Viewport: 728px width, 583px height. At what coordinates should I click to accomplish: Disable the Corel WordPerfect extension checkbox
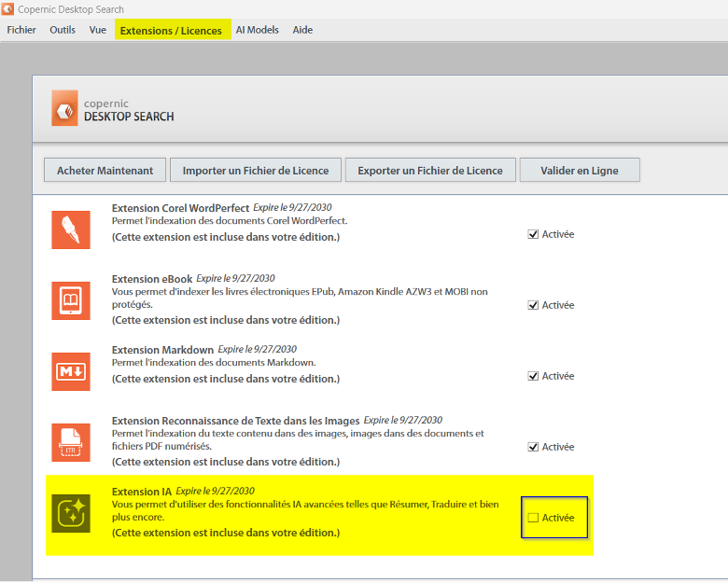[x=533, y=234]
